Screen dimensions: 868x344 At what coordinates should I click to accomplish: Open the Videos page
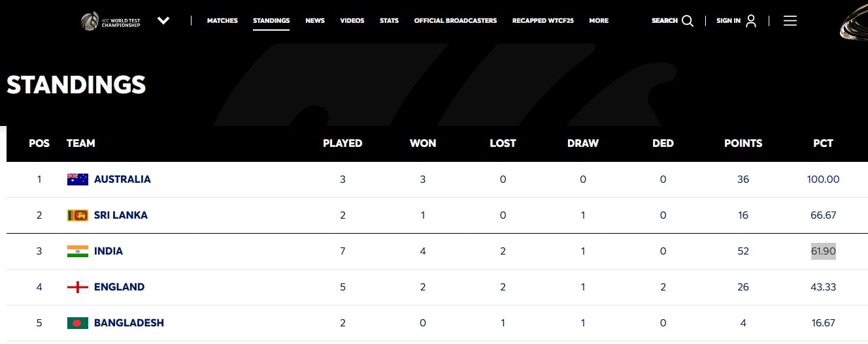pos(352,21)
